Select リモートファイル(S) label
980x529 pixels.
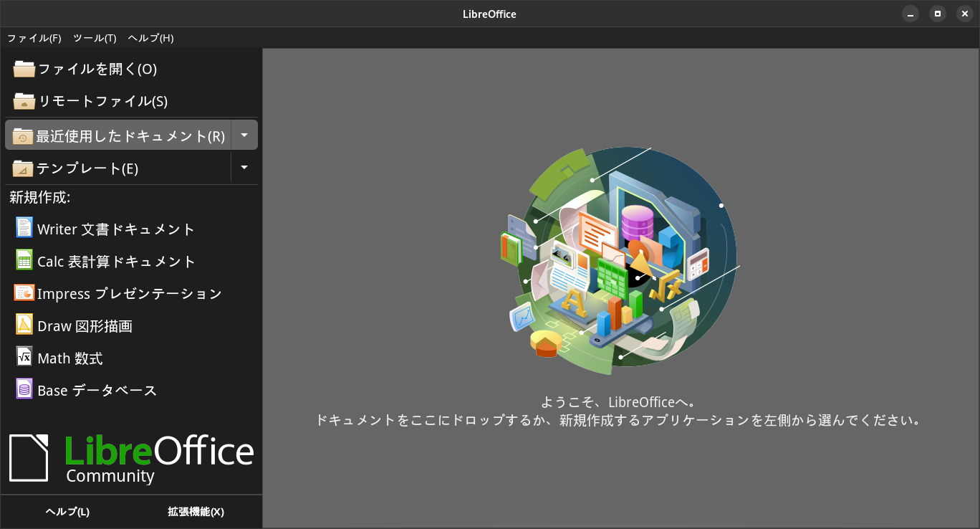point(102,101)
